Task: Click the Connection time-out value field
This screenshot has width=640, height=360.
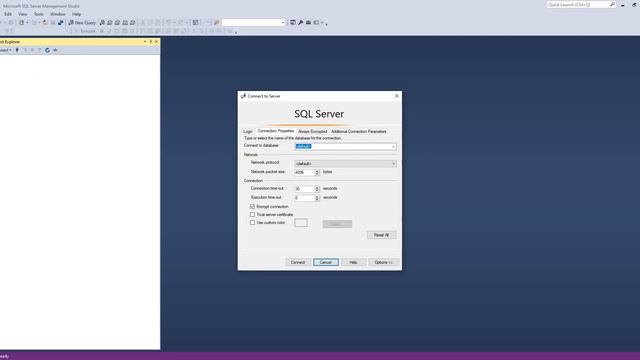Action: 304,189
